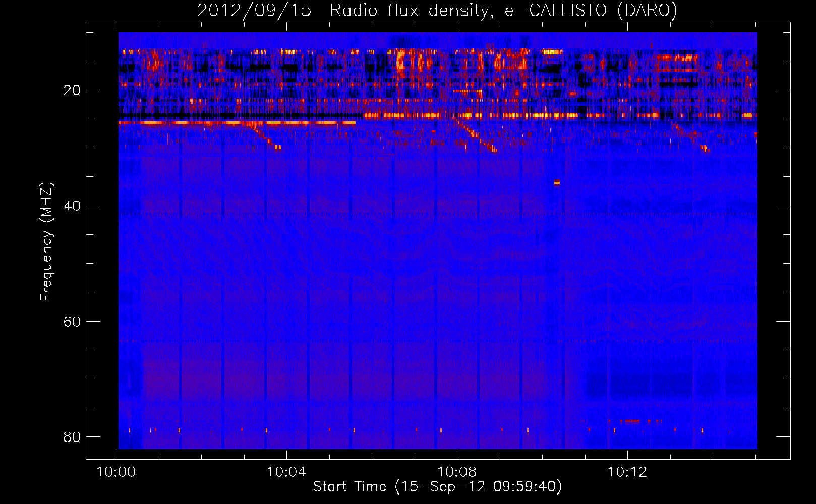
Task: Click the '60' frequency tick label
Action: 72,322
